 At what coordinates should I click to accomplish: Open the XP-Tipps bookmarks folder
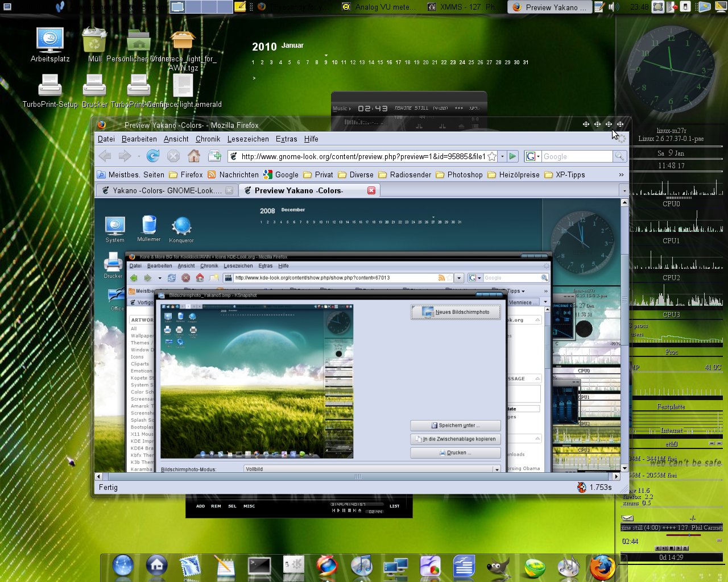[x=564, y=174]
